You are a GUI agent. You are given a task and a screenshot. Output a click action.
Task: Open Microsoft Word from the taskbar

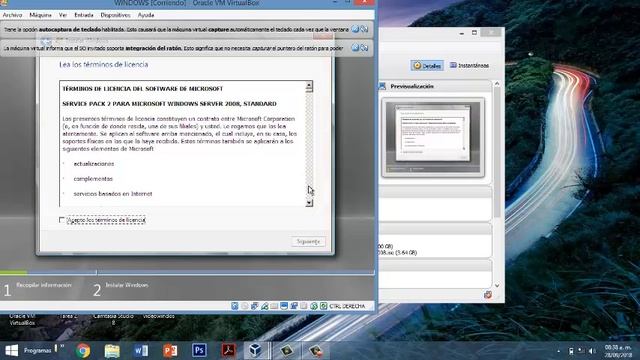tap(141, 351)
